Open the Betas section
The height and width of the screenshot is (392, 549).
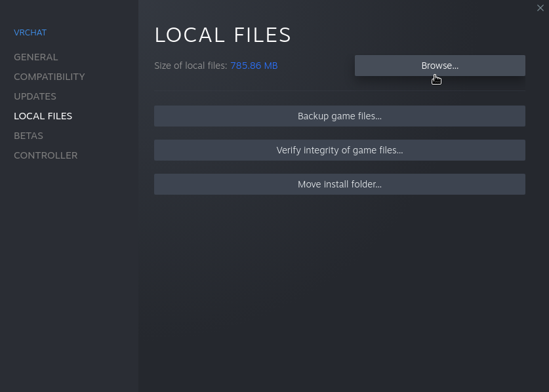28,136
